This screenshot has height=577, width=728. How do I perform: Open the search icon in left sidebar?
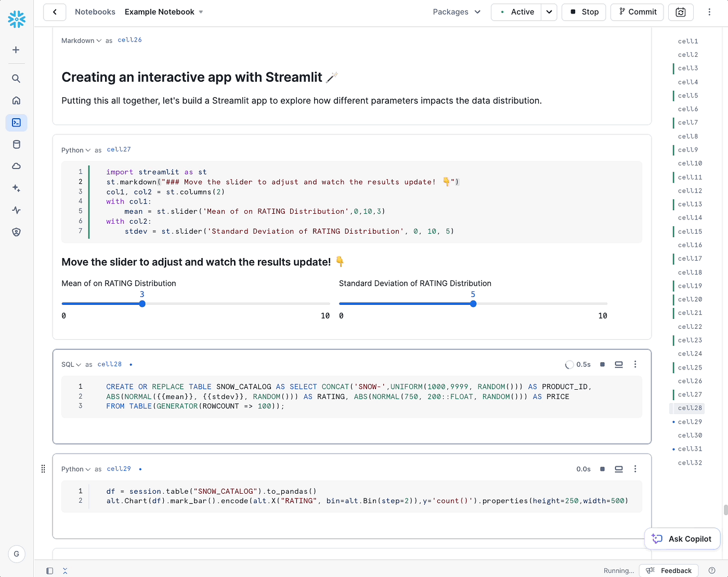pos(16,79)
